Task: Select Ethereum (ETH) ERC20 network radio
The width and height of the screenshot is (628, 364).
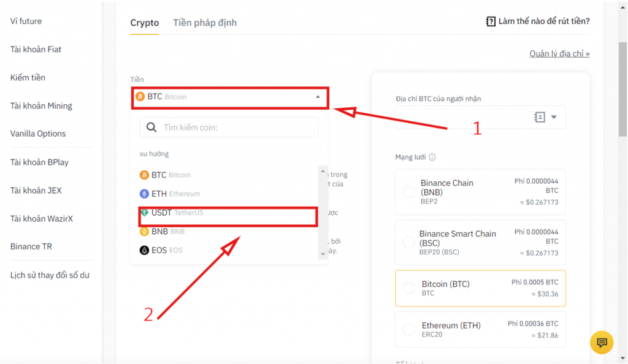Action: [408, 329]
